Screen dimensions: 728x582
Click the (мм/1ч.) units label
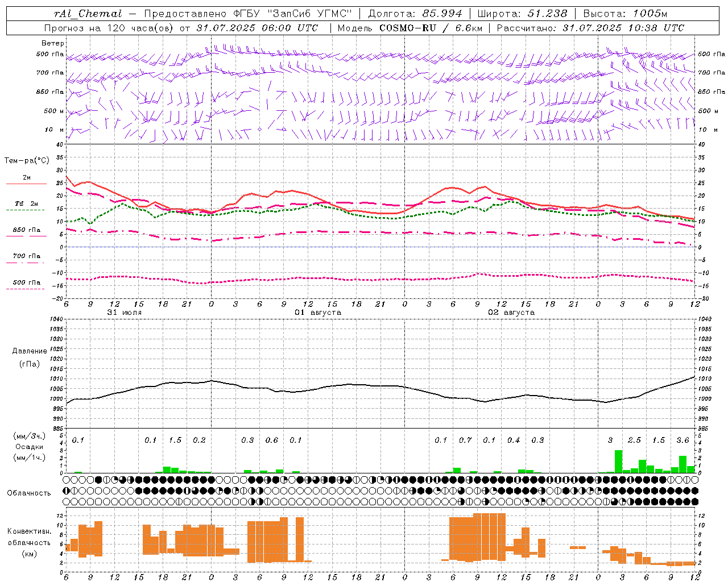(x=30, y=457)
